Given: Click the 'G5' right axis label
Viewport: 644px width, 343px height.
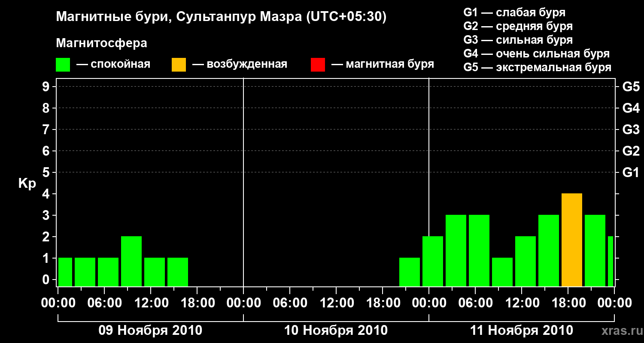Looking at the screenshot, I should click(x=631, y=87).
